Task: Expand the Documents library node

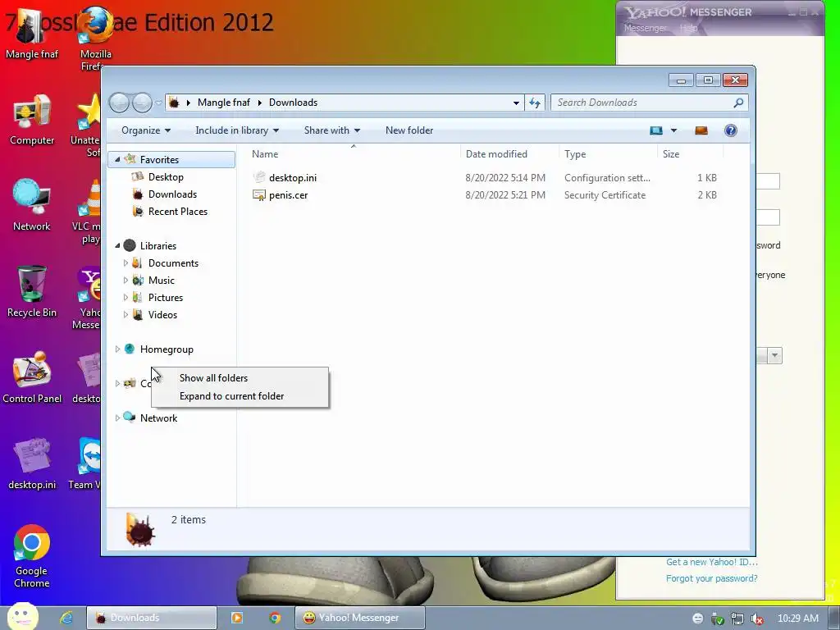Action: 126,263
